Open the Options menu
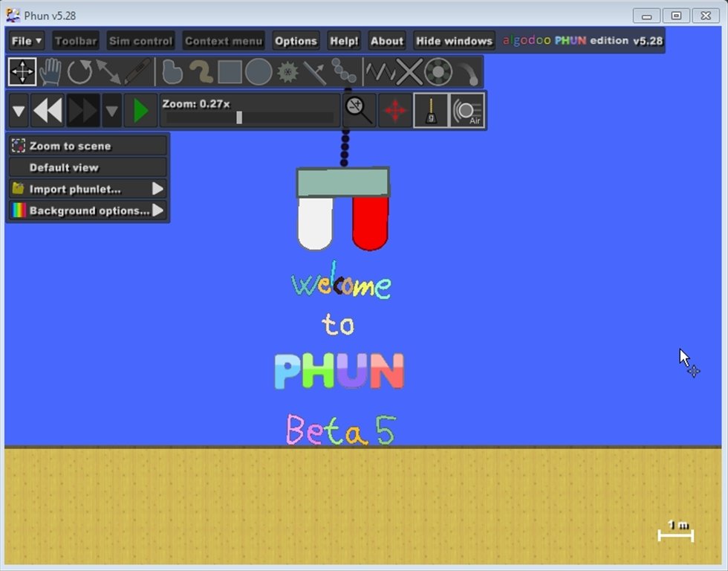 pyautogui.click(x=296, y=41)
